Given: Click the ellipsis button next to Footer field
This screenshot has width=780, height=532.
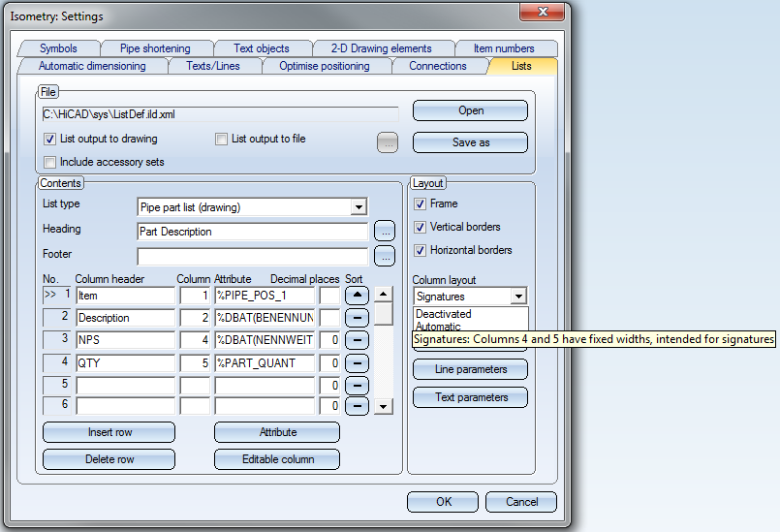Looking at the screenshot, I should 384,256.
